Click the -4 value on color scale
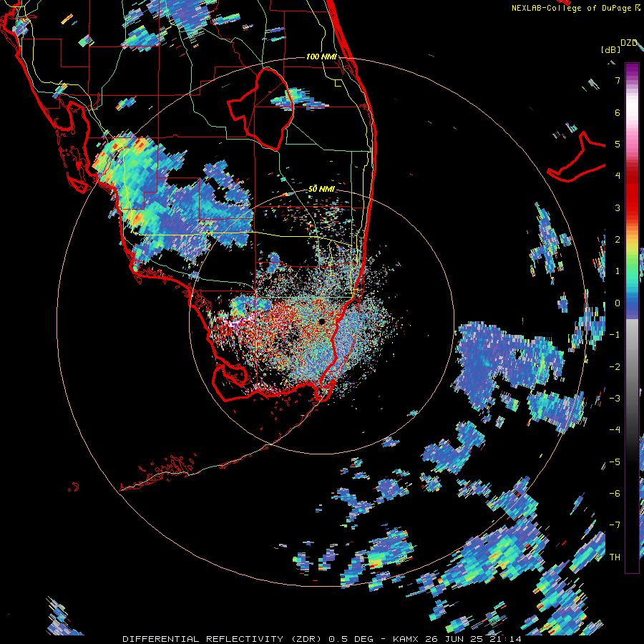 (x=615, y=429)
